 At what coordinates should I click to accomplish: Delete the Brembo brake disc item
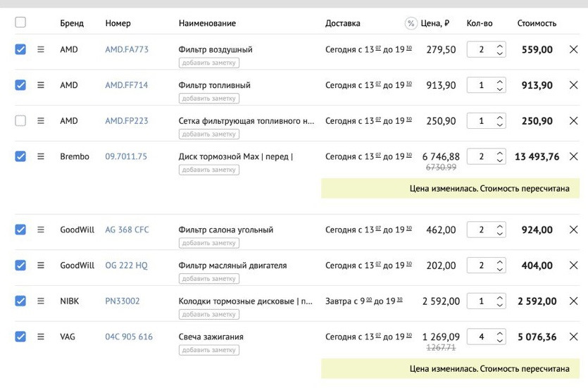[573, 156]
